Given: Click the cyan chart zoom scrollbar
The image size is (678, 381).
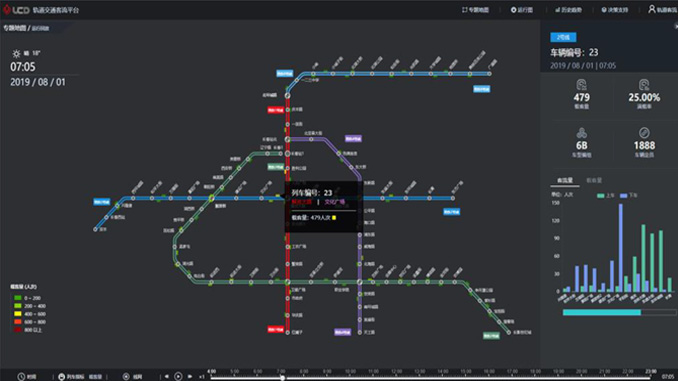Looking at the screenshot, I should click(601, 312).
